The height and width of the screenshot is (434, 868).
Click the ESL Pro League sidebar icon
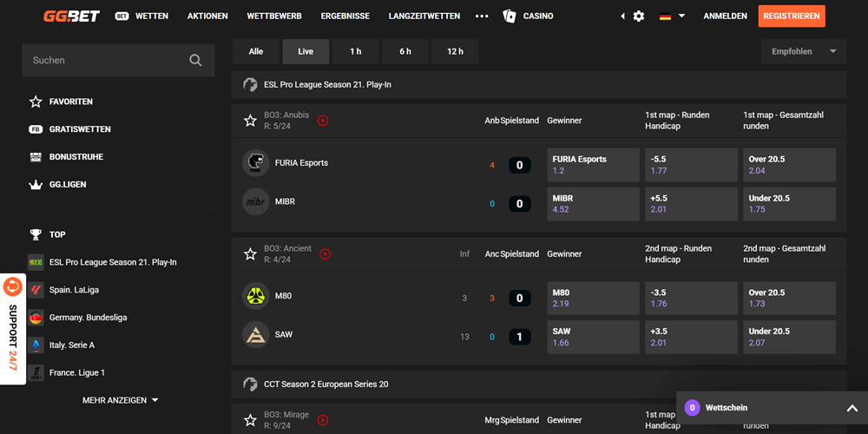[x=36, y=262]
